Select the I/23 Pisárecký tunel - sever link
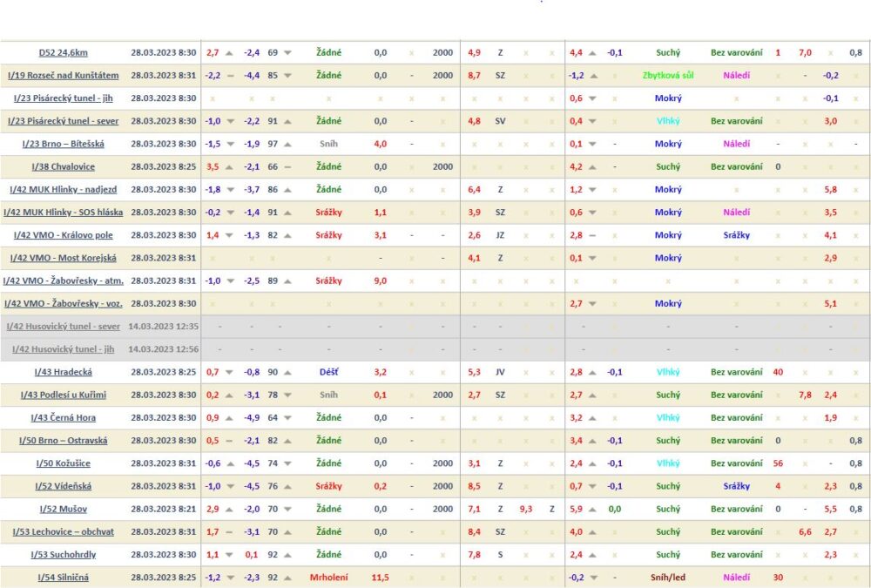 [x=63, y=121]
